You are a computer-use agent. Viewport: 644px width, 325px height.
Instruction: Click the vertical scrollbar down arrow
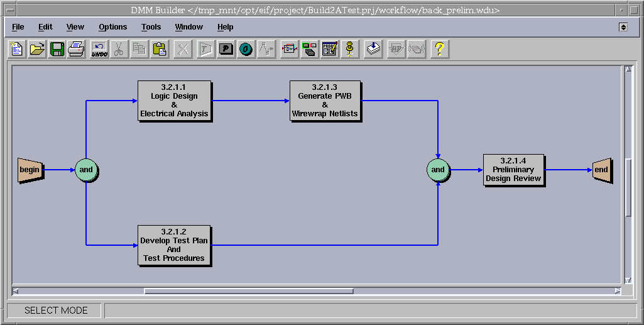(x=628, y=280)
